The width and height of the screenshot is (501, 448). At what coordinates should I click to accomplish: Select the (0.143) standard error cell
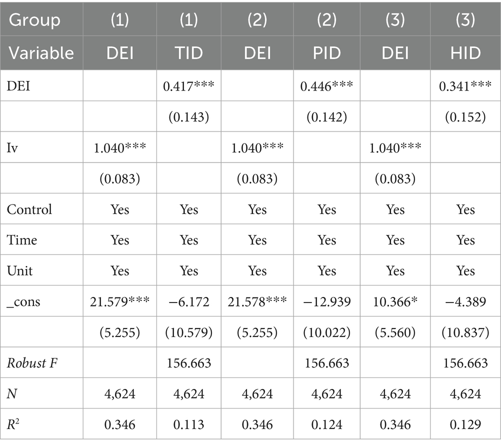coord(189,117)
